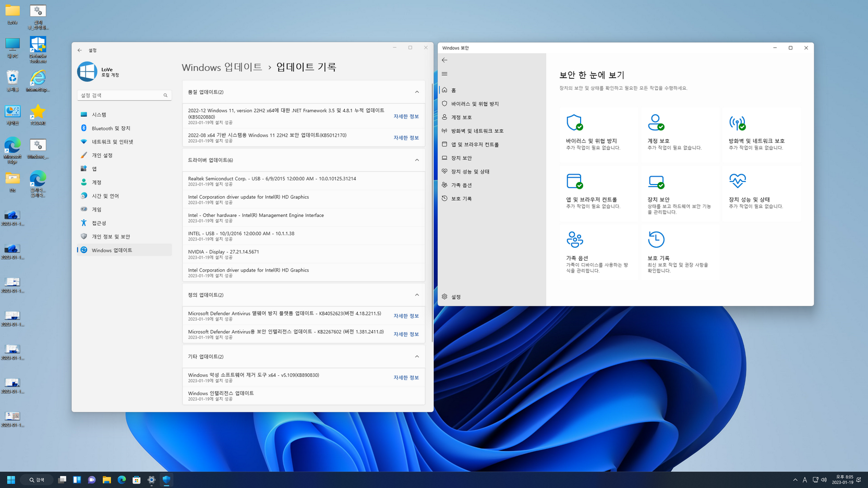Screen dimensions: 868x488
Task: Open the 바이러스 및 위협 방지 shield tile icon
Action: (574, 123)
